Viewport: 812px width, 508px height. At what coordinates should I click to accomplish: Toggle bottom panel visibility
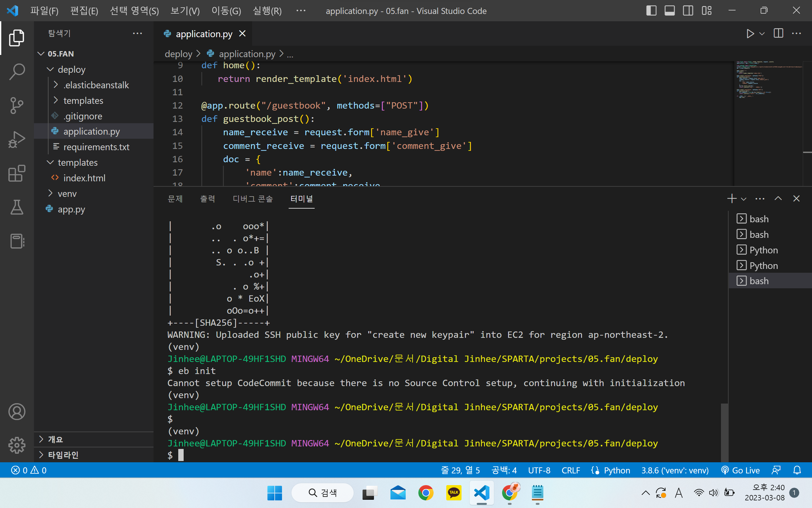(670, 11)
